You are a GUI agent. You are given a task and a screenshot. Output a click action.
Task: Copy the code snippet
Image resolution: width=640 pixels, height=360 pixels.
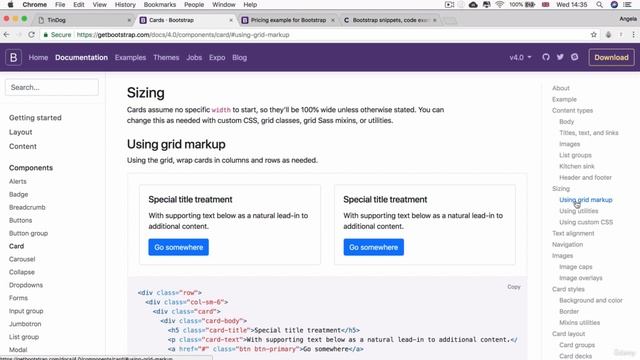pos(513,287)
